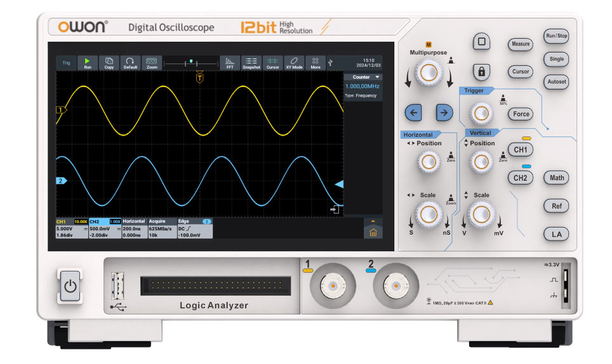612x364 pixels.
Task: Tap the blue trigger level arrow
Action: 339,184
